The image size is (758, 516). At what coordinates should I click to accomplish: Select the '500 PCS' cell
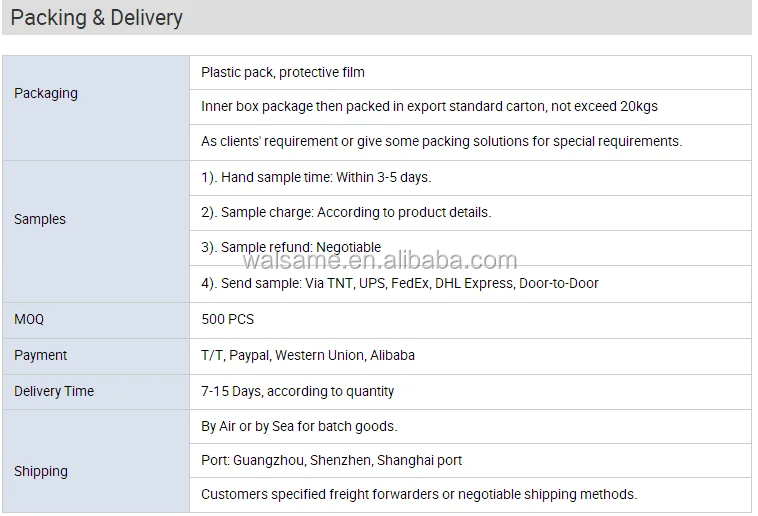pos(228,319)
